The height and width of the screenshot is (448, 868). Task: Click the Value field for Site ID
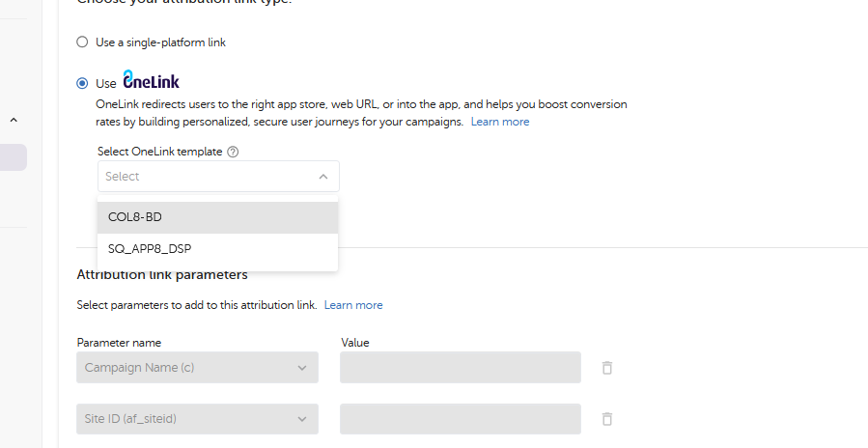click(x=460, y=419)
